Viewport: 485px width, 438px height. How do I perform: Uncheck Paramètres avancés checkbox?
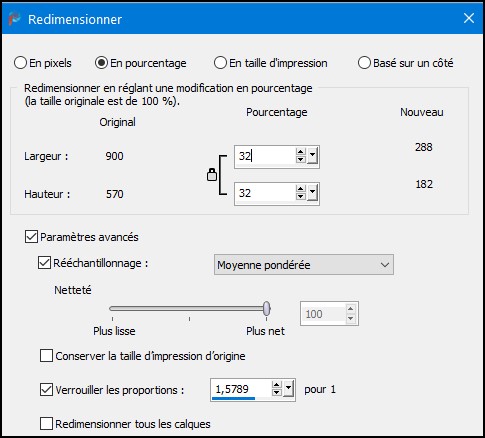(31, 237)
